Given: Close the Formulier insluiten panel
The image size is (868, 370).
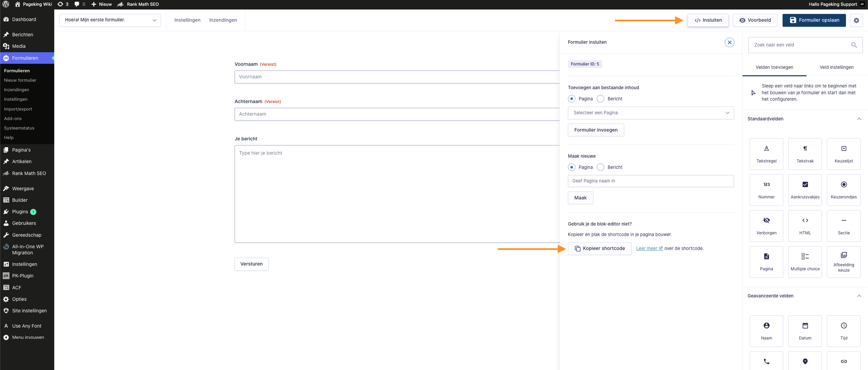Looking at the screenshot, I should [x=729, y=42].
